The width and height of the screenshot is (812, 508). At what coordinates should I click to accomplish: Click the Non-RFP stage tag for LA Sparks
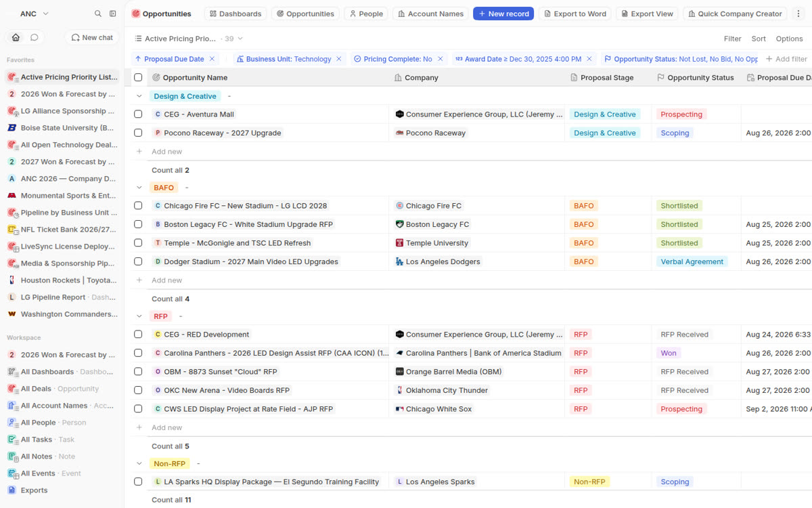tap(589, 482)
